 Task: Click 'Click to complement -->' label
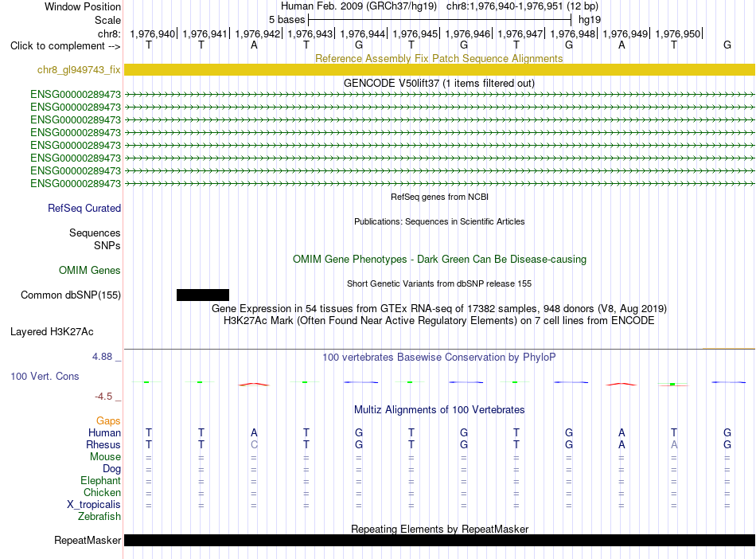pos(65,46)
